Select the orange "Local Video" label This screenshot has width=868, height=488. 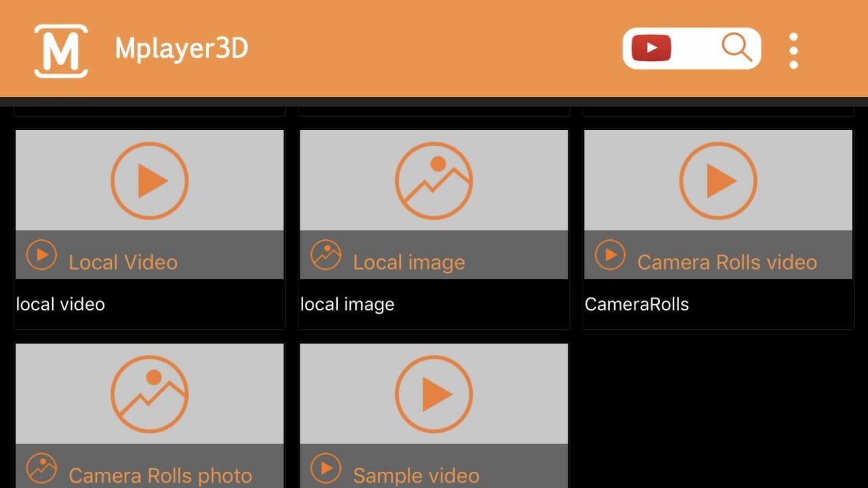click(x=123, y=262)
